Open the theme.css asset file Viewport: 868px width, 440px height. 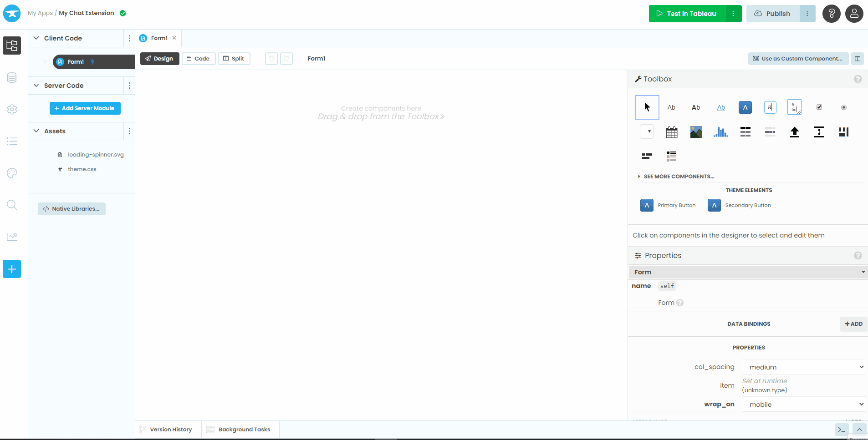[82, 169]
